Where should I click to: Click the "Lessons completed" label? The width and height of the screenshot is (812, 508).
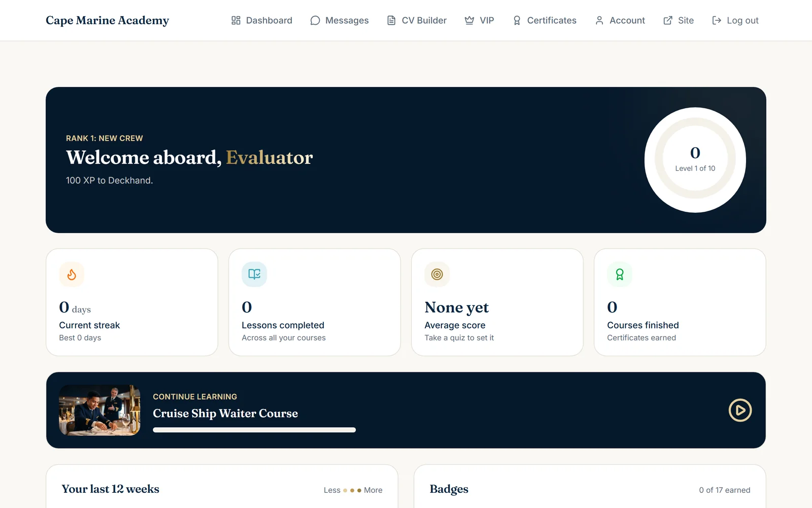click(x=283, y=325)
